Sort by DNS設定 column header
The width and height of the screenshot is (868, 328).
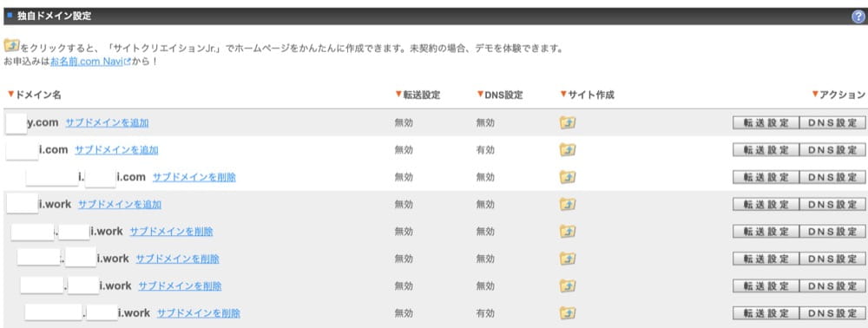(500, 95)
